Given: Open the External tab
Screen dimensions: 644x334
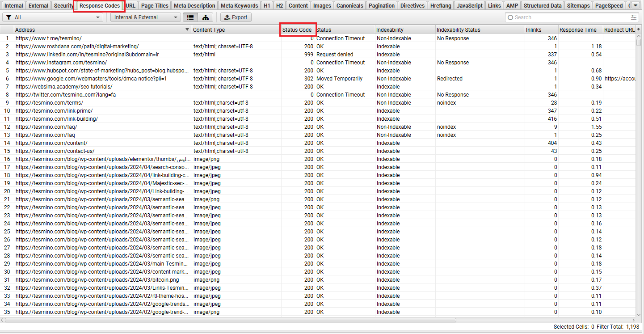Looking at the screenshot, I should [x=38, y=6].
